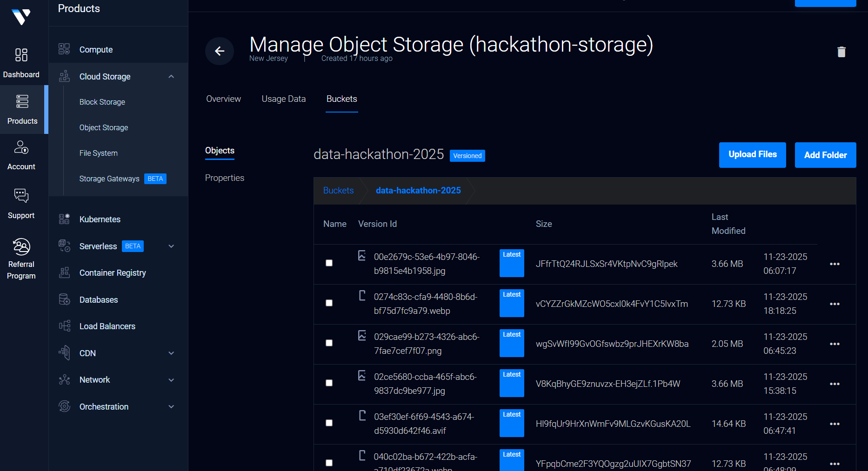Tick checkbox for 0274c83c webp file

point(329,303)
